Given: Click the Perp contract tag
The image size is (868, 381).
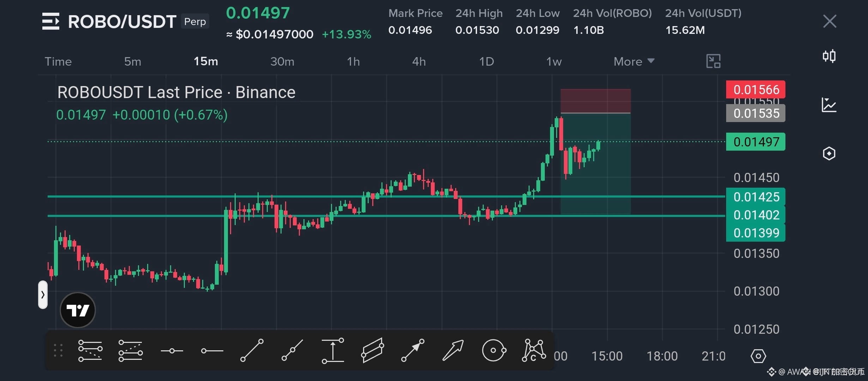Looking at the screenshot, I should tap(195, 21).
